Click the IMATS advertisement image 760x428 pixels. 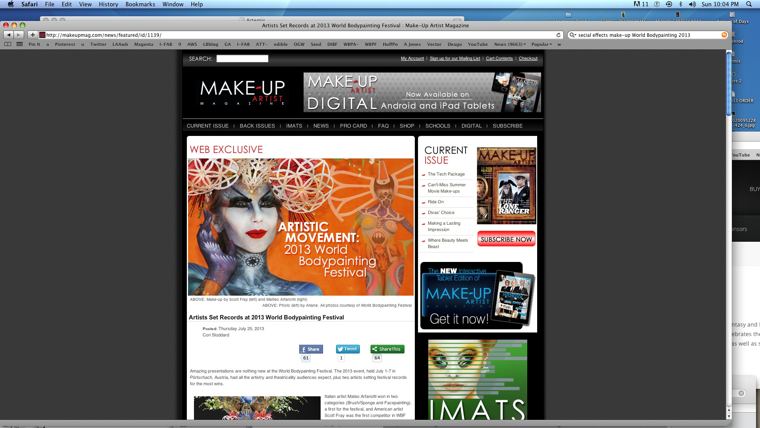[x=477, y=380]
